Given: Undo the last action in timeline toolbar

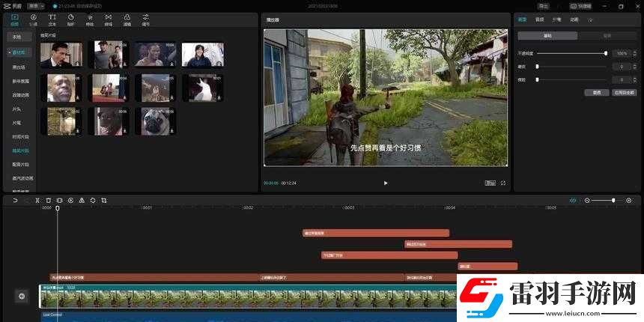Looking at the screenshot, I should pyautogui.click(x=15, y=201).
